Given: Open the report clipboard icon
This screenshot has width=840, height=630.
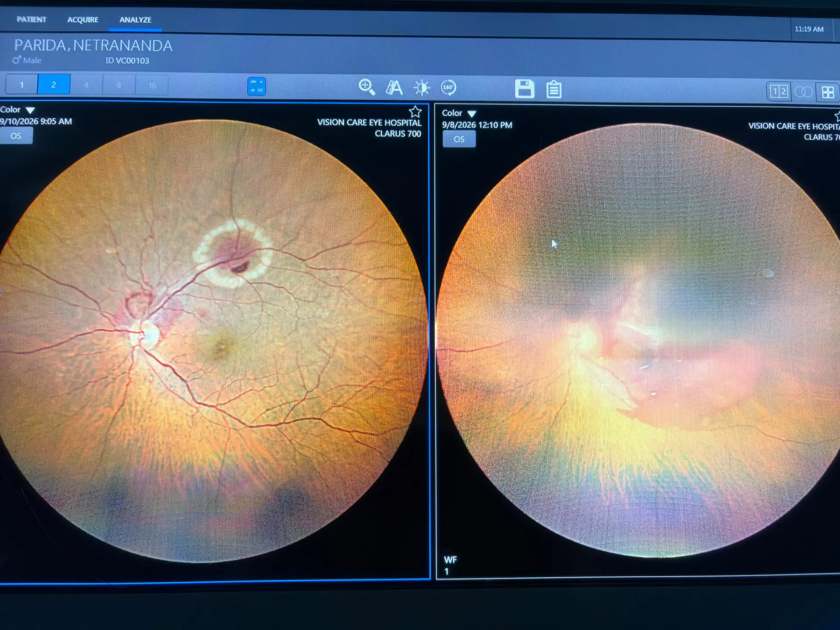Looking at the screenshot, I should coord(554,89).
